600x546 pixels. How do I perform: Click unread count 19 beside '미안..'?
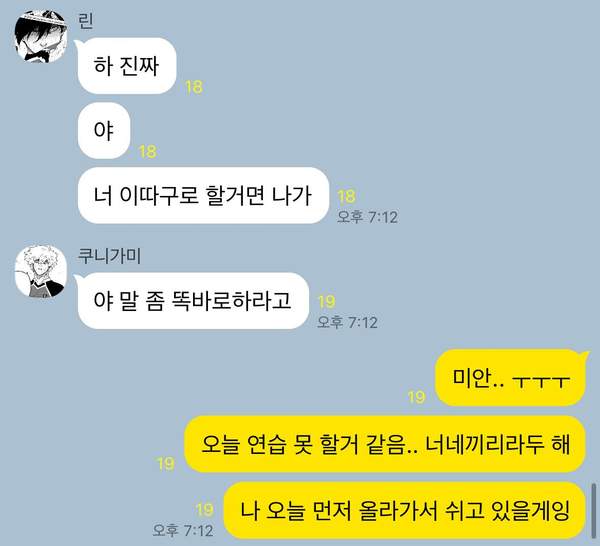coord(416,397)
